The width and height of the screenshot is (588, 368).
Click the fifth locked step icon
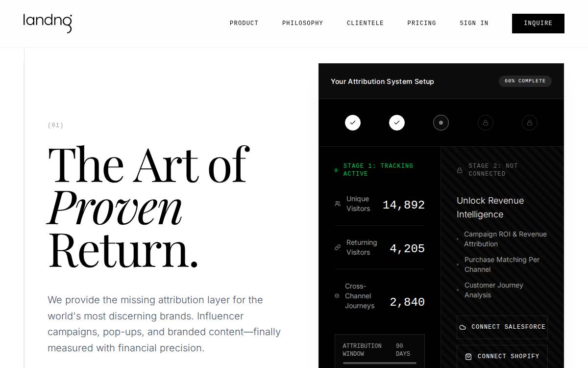click(530, 123)
